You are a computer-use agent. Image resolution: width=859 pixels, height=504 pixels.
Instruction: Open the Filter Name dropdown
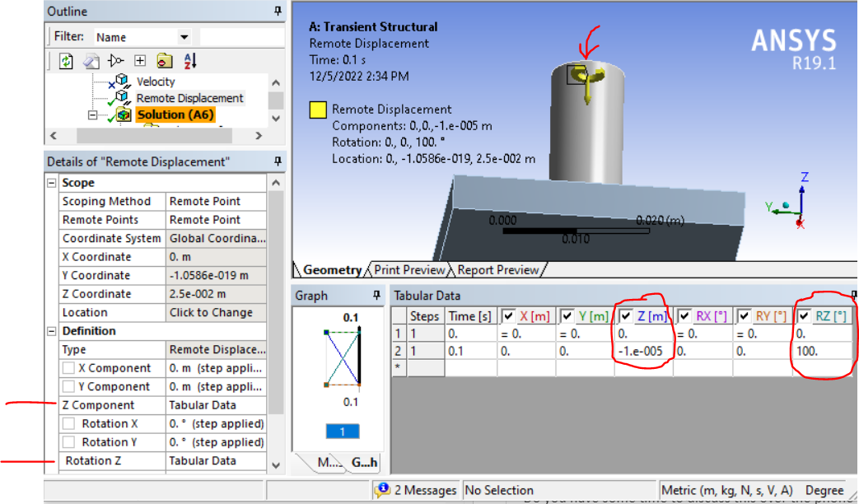click(184, 37)
